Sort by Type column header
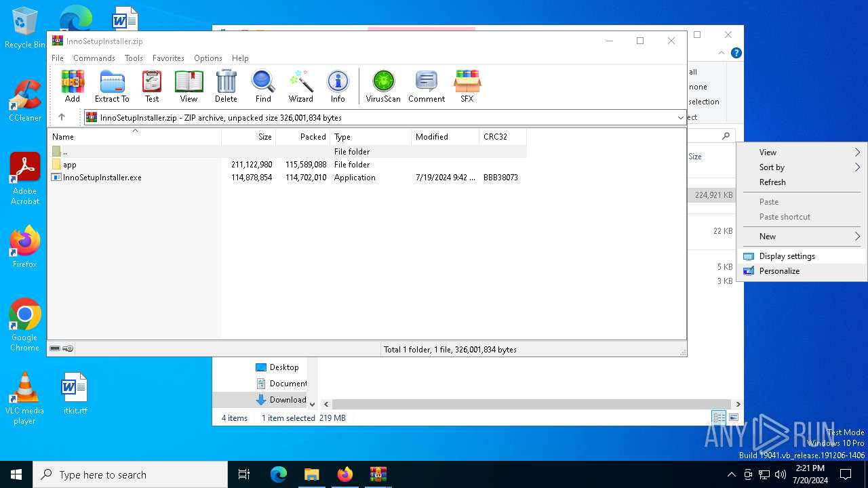The image size is (868, 488). [x=370, y=136]
